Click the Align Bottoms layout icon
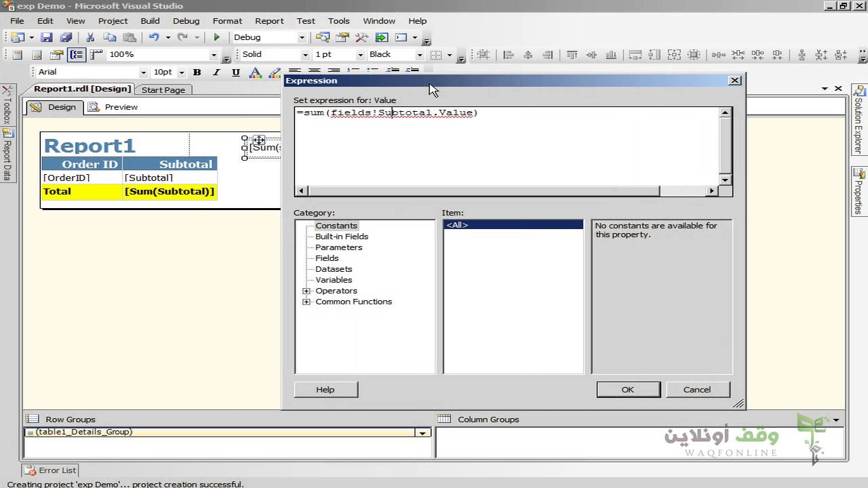 click(612, 55)
